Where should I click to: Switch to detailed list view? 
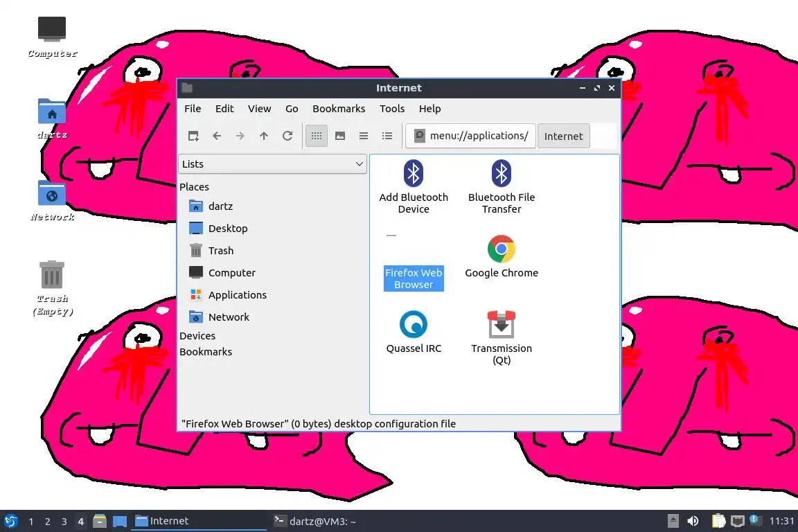387,136
